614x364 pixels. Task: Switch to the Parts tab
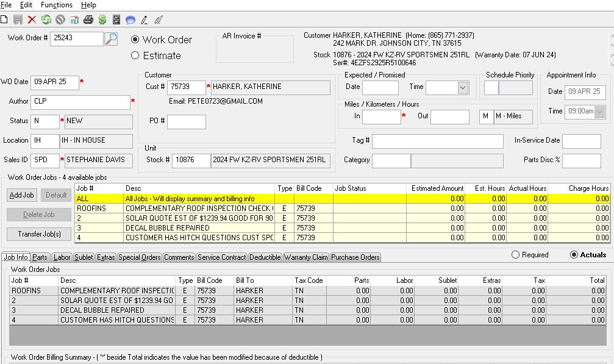point(40,257)
